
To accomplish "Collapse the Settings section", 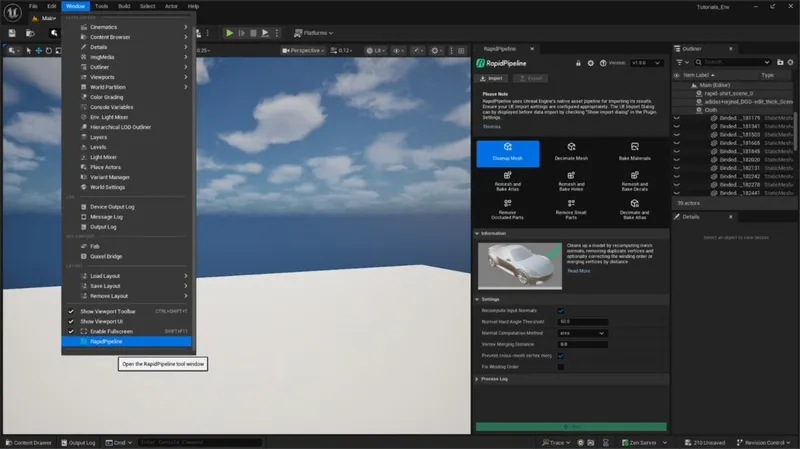I will click(x=477, y=300).
